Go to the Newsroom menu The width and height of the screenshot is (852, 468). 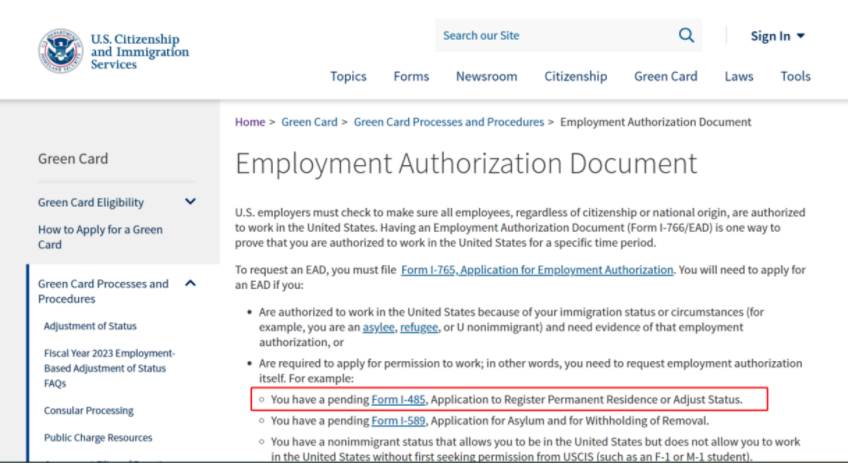click(x=486, y=76)
